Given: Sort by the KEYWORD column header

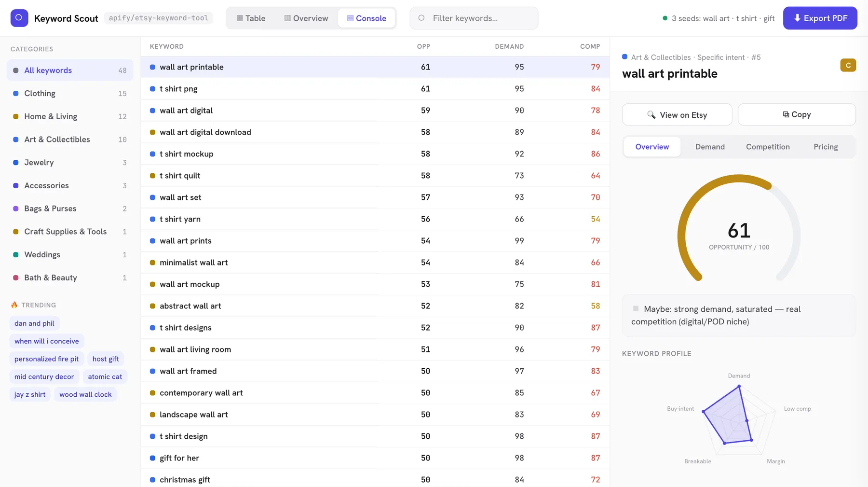Looking at the screenshot, I should (167, 47).
